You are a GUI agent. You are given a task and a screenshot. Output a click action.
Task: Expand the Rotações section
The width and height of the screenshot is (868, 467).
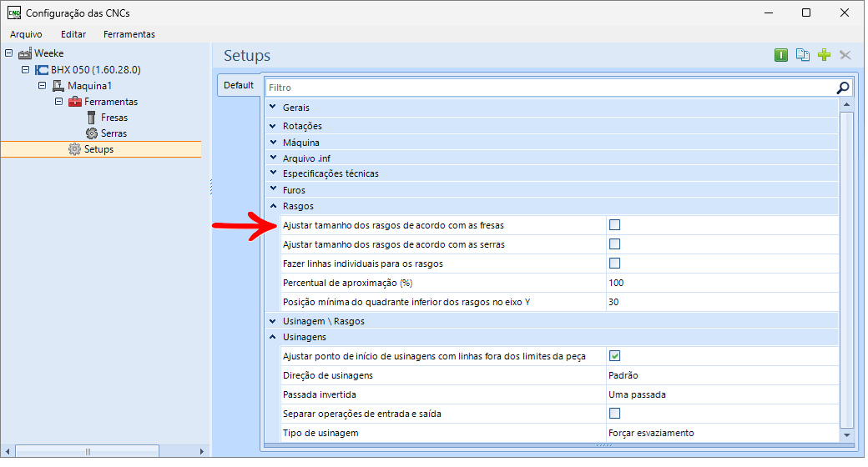pos(273,126)
